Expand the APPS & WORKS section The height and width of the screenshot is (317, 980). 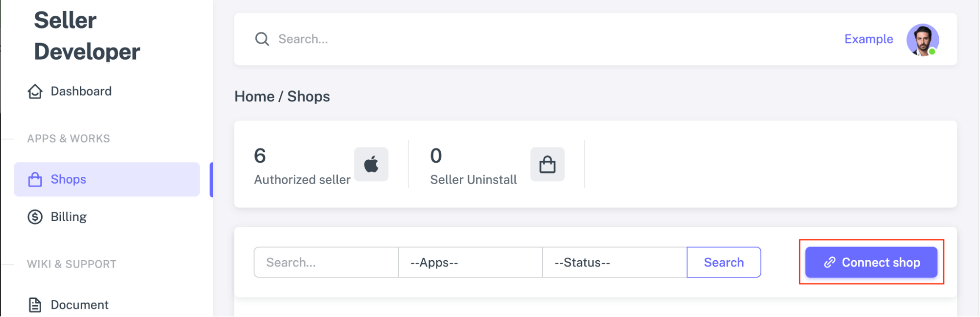(x=68, y=138)
